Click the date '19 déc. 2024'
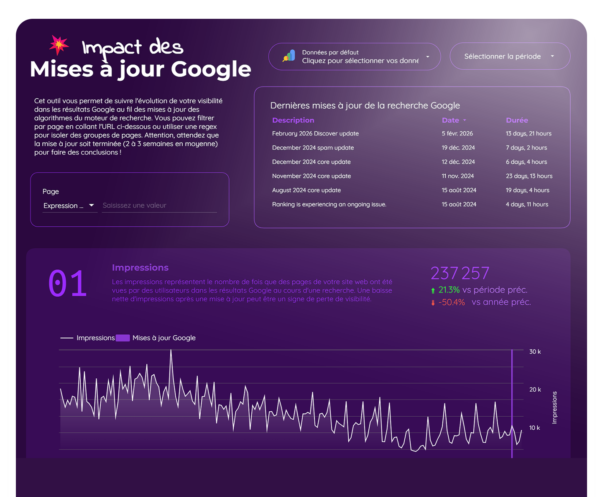Viewport: 600px width, 497px height. pyautogui.click(x=458, y=148)
